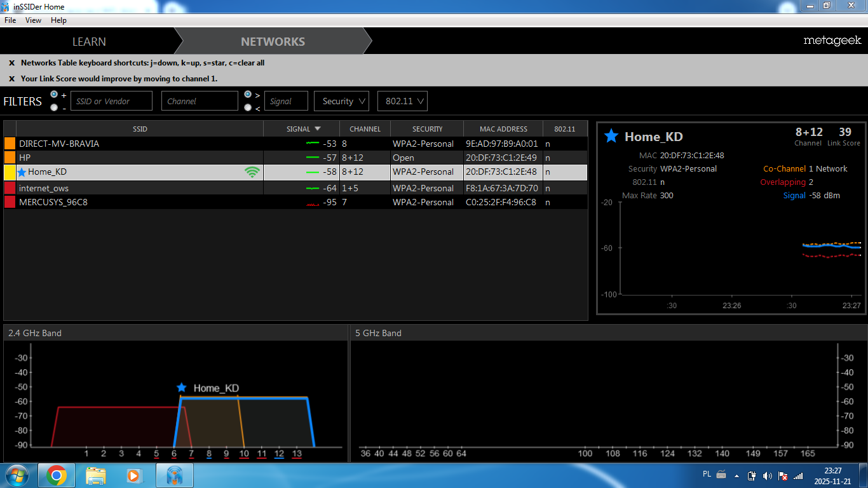Dismiss the Link Score channel 1 tip
Viewport: 868px width, 488px height.
point(11,79)
